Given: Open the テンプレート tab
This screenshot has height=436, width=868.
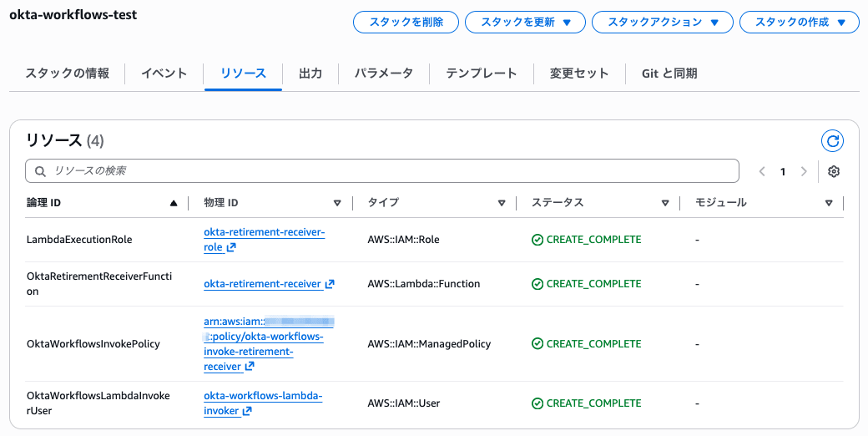Looking at the screenshot, I should pos(481,74).
